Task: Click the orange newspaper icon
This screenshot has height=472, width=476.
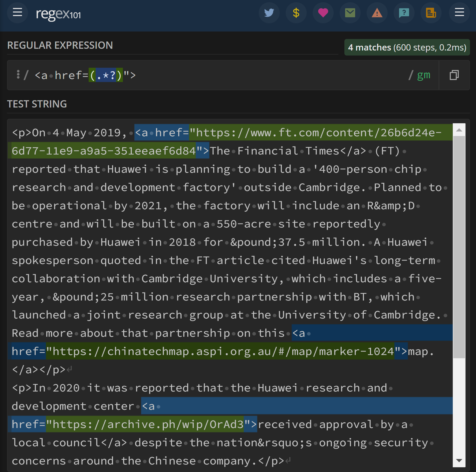Action: 431,13
